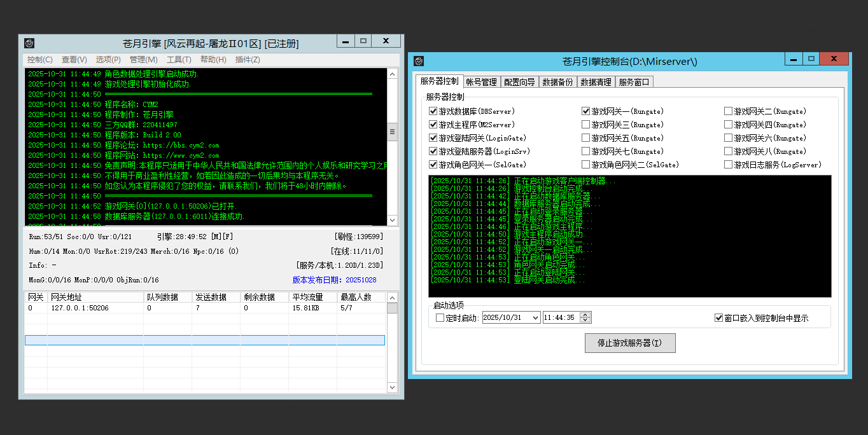Click the engine log vertical scrollbar thumb
Image resolution: width=868 pixels, height=435 pixels.
click(x=392, y=132)
